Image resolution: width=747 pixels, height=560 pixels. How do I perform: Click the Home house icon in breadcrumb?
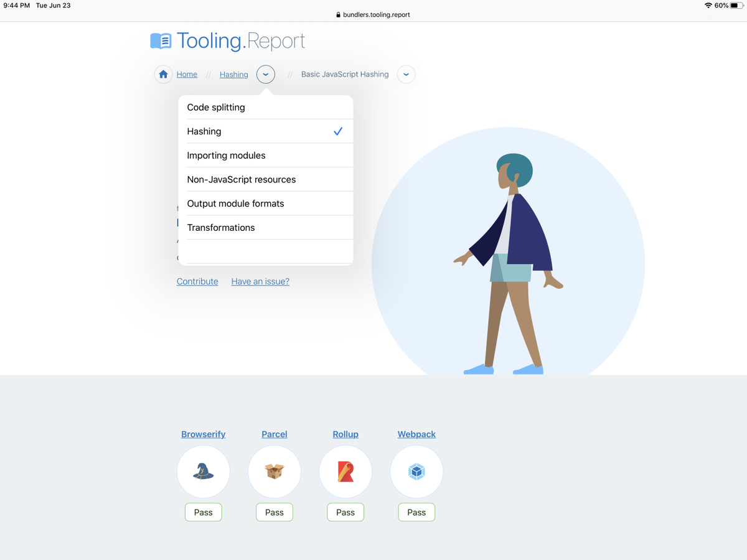pyautogui.click(x=162, y=74)
